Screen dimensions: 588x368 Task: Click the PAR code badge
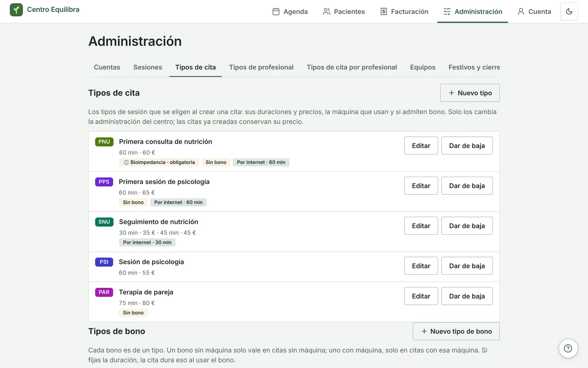[104, 292]
